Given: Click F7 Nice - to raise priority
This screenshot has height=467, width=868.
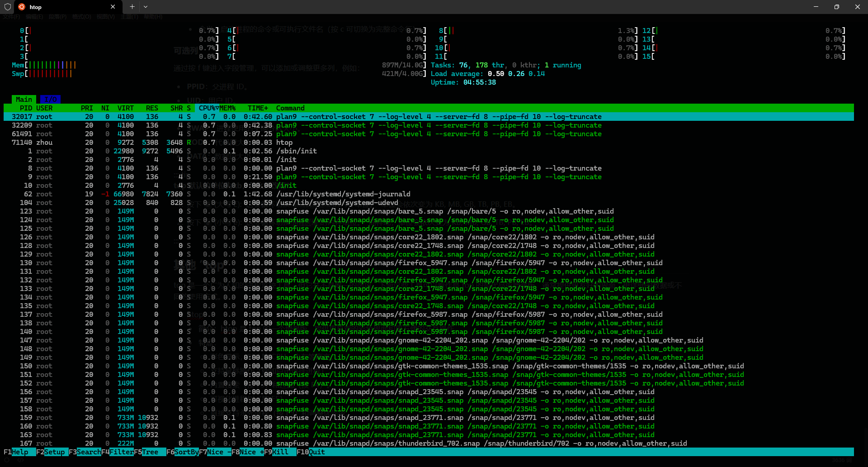Looking at the screenshot, I should pyautogui.click(x=215, y=452).
